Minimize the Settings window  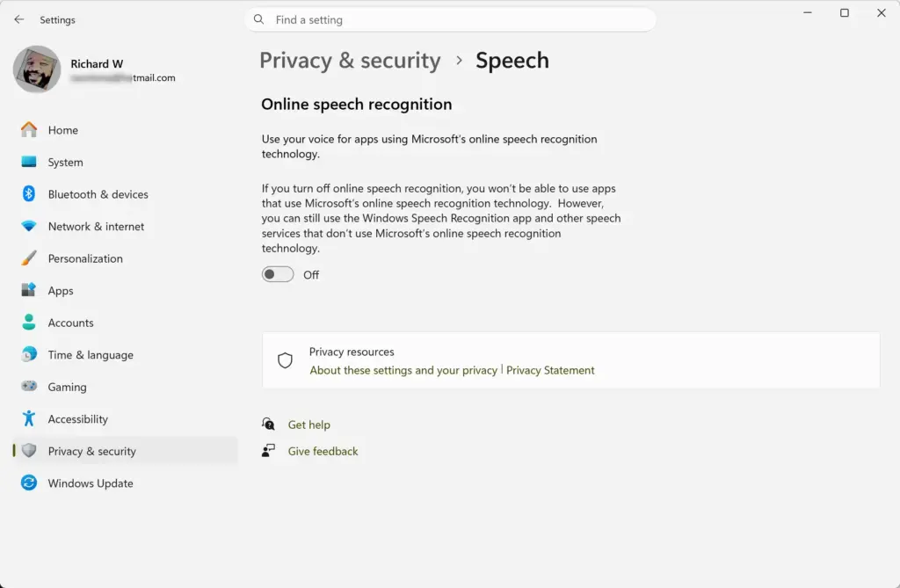pyautogui.click(x=808, y=12)
